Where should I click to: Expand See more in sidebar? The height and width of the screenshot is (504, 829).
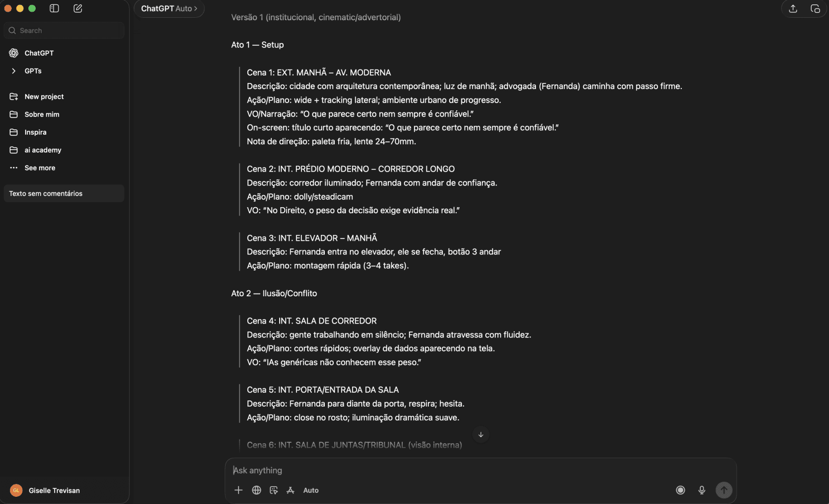tap(39, 168)
